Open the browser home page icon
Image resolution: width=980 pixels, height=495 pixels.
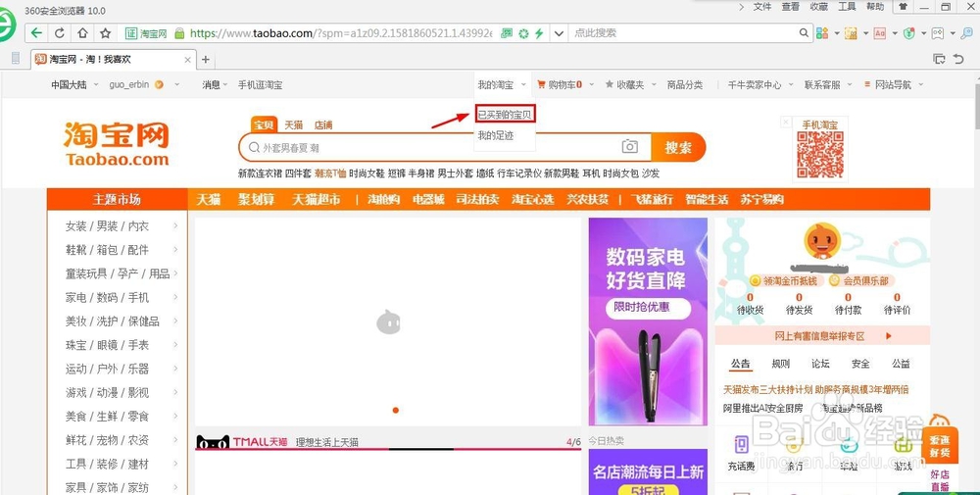tap(82, 33)
